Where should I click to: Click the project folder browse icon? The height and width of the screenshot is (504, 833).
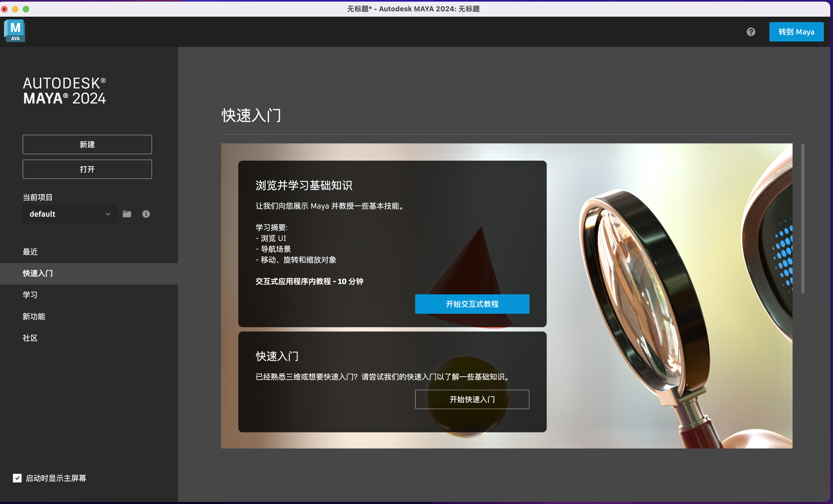coord(127,214)
